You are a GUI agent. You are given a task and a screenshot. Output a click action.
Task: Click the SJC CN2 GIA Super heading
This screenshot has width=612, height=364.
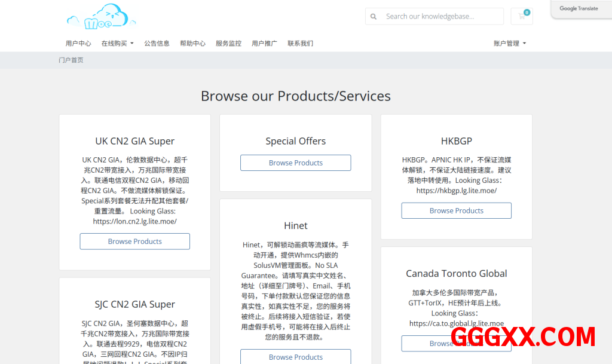click(x=135, y=304)
